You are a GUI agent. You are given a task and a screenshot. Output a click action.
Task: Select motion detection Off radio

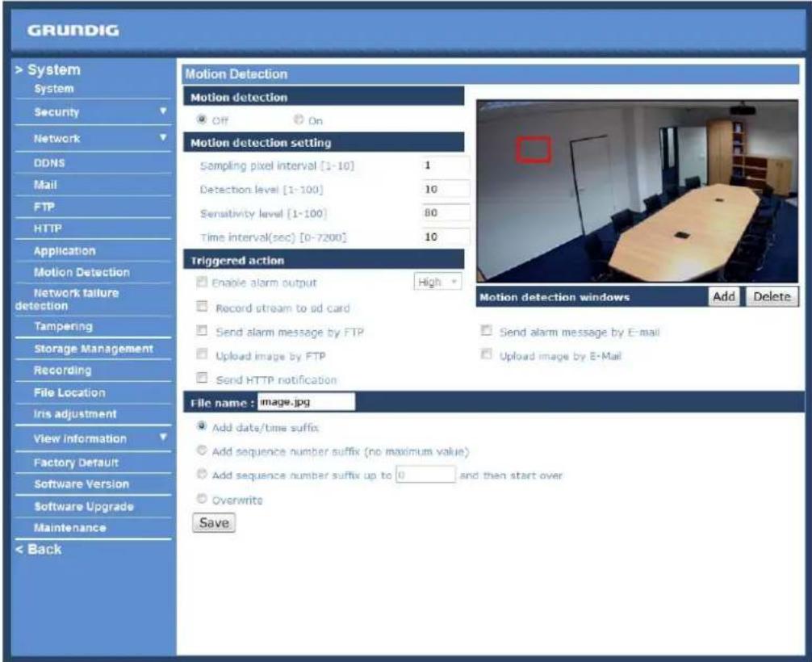pos(202,119)
